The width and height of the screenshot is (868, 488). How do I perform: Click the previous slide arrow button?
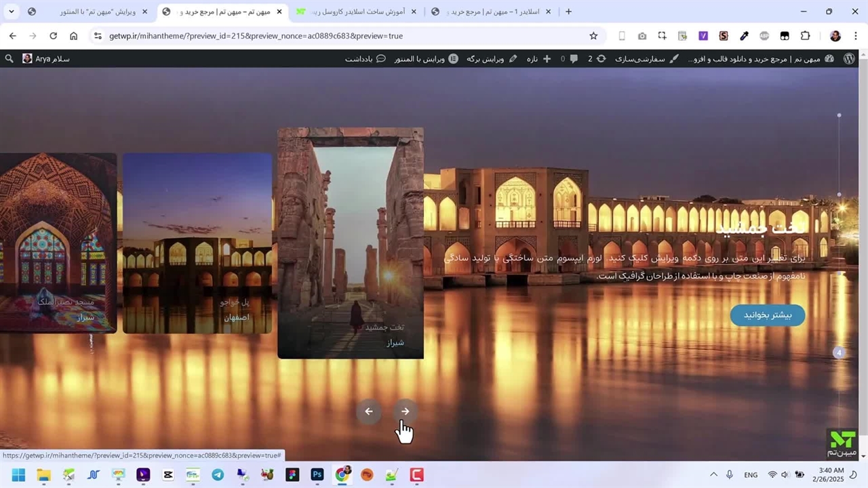(x=369, y=411)
